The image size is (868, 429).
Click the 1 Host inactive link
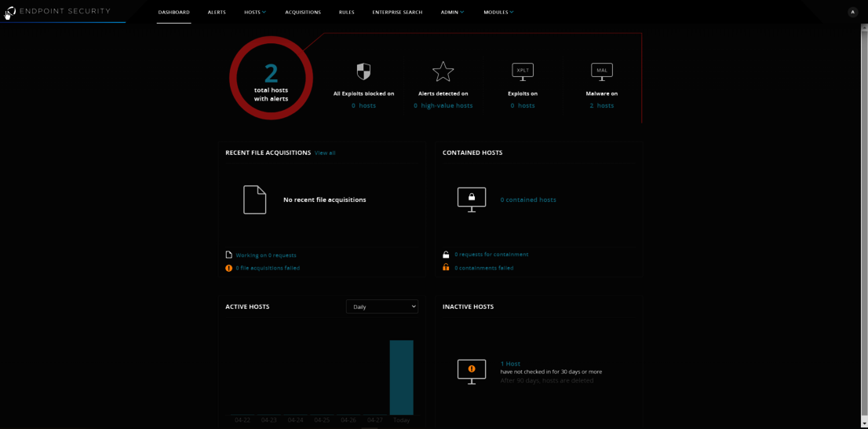510,364
